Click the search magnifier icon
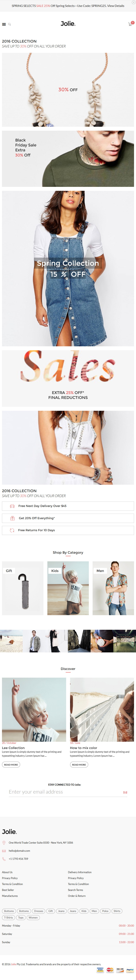The height and width of the screenshot is (980, 136). (9, 24)
